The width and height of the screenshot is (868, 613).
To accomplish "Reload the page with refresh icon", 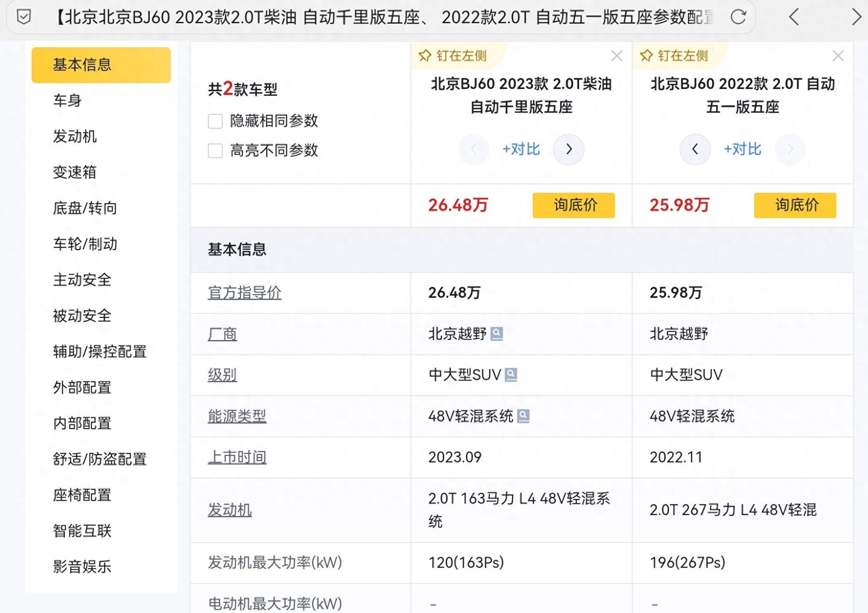I will 738,17.
